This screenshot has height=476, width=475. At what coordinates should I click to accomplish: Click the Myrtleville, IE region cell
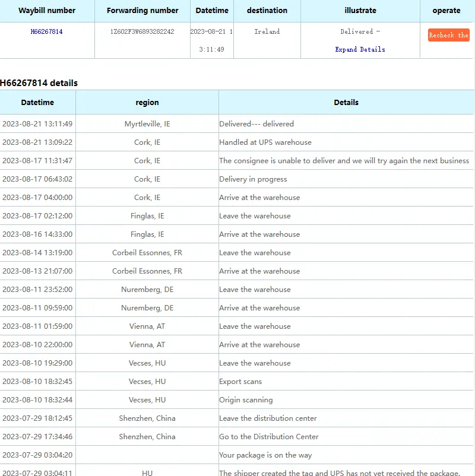coord(147,124)
